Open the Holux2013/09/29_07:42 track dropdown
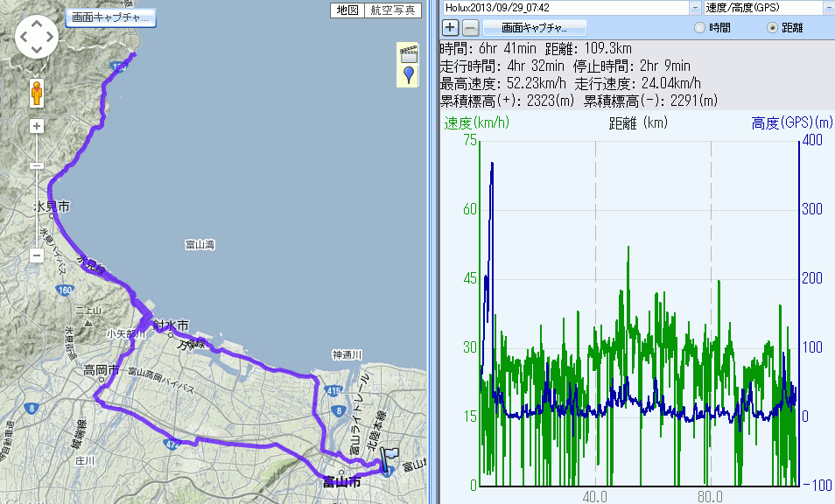Viewport: 835px width, 504px height. (696, 7)
